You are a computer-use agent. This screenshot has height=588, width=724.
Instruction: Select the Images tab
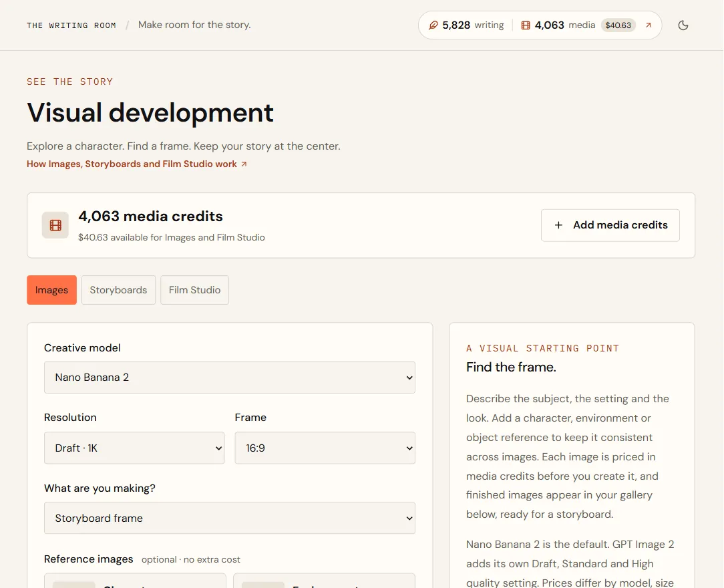pyautogui.click(x=51, y=290)
